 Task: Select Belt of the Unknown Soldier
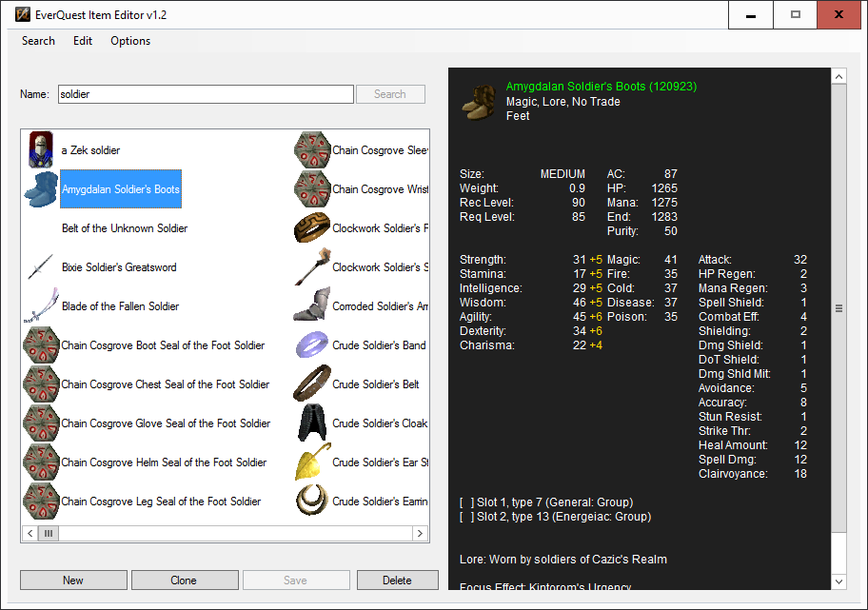pyautogui.click(x=125, y=228)
